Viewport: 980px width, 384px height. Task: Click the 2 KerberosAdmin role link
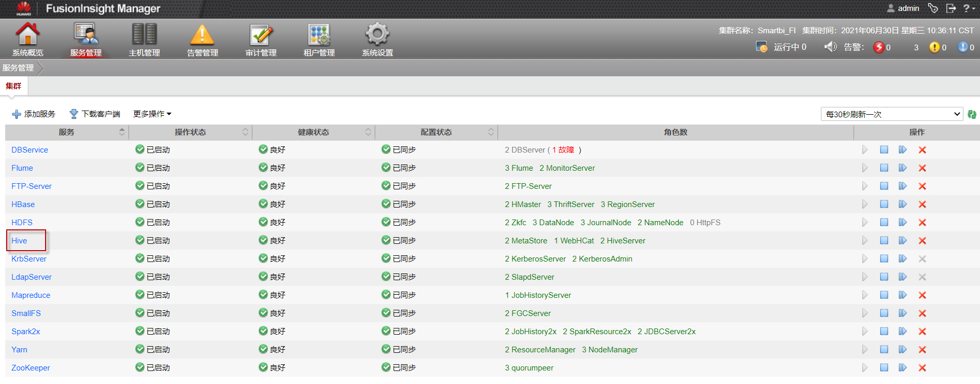point(602,259)
